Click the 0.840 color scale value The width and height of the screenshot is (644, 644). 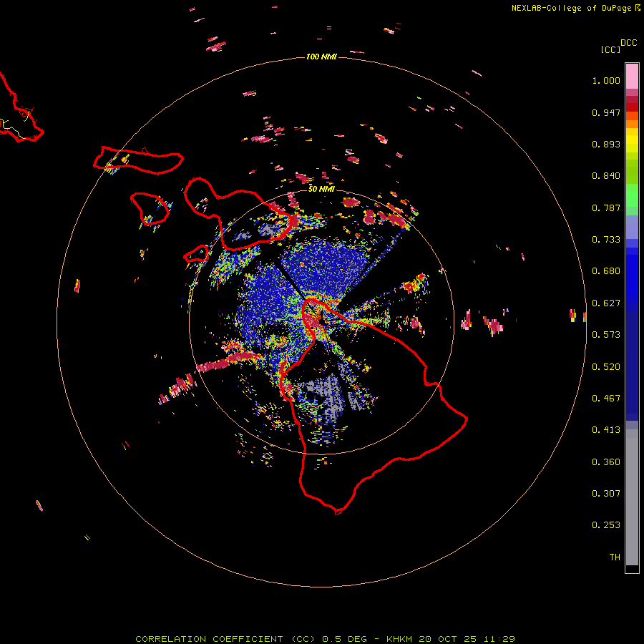coord(606,176)
